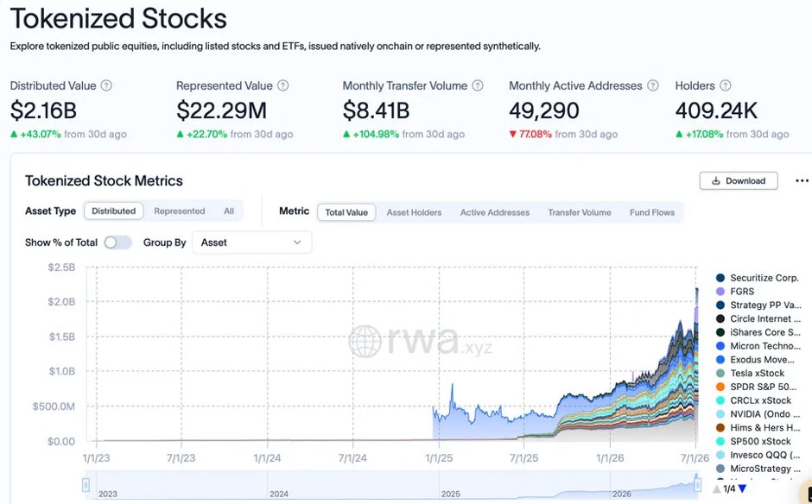Go to next legend page with down arrow

tap(743, 488)
